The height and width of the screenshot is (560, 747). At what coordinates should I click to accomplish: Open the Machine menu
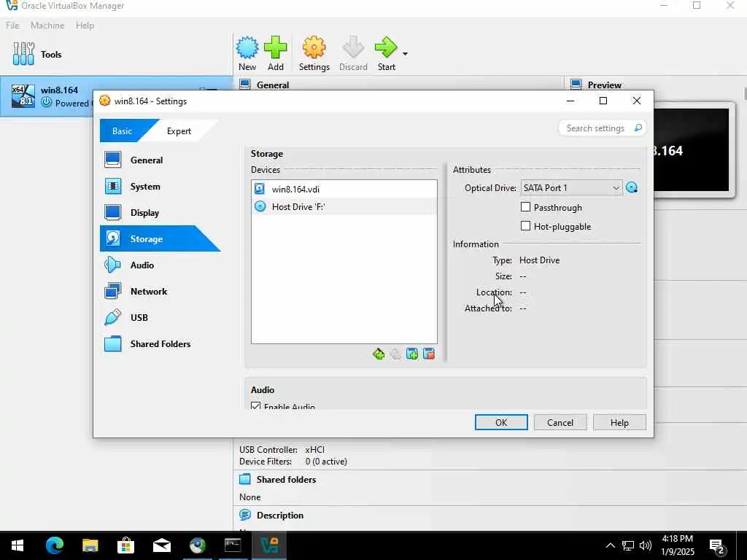click(x=47, y=26)
